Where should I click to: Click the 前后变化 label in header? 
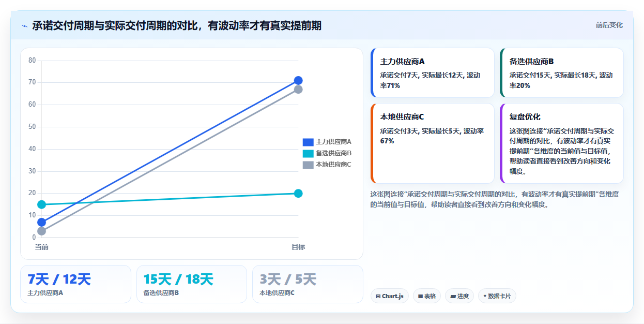click(609, 25)
